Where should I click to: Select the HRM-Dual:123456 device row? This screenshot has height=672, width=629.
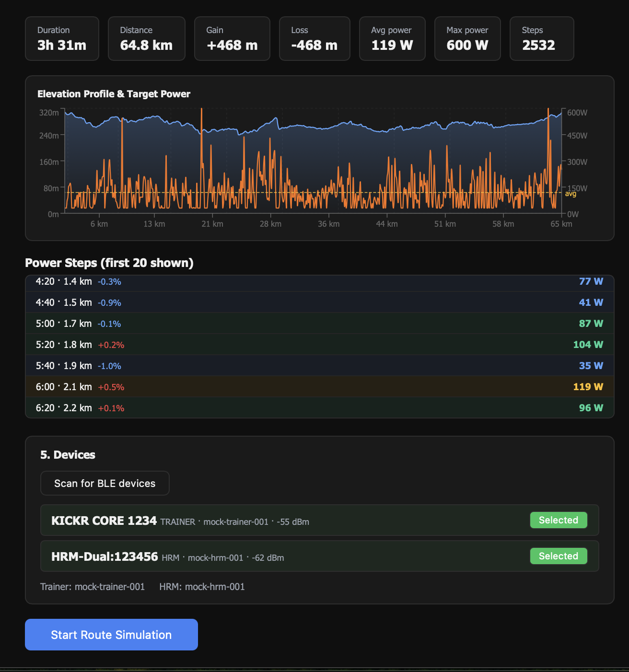[288, 556]
